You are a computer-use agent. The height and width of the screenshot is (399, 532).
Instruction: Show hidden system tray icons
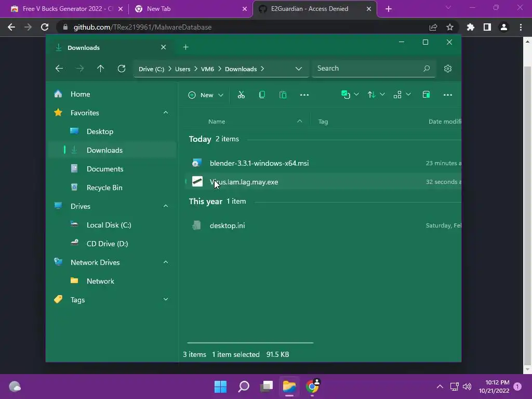pos(440,387)
